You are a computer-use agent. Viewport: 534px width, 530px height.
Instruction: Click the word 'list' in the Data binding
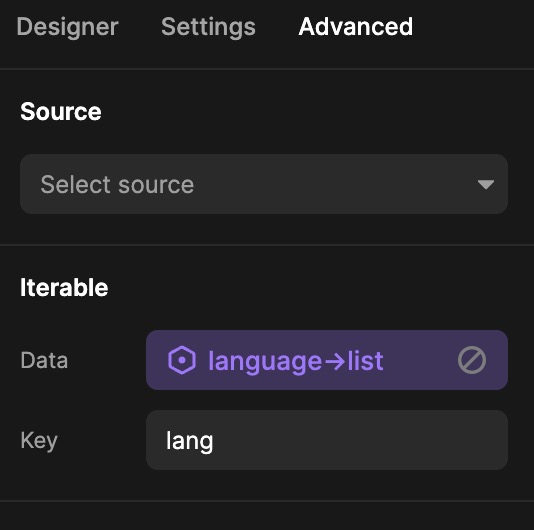[365, 360]
